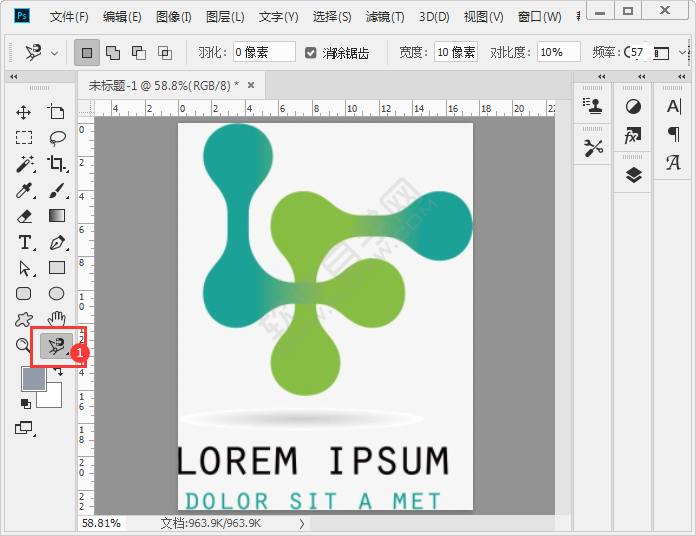696x536 pixels.
Task: Expand the collapsed tools panel arrows
Action: coord(14,77)
